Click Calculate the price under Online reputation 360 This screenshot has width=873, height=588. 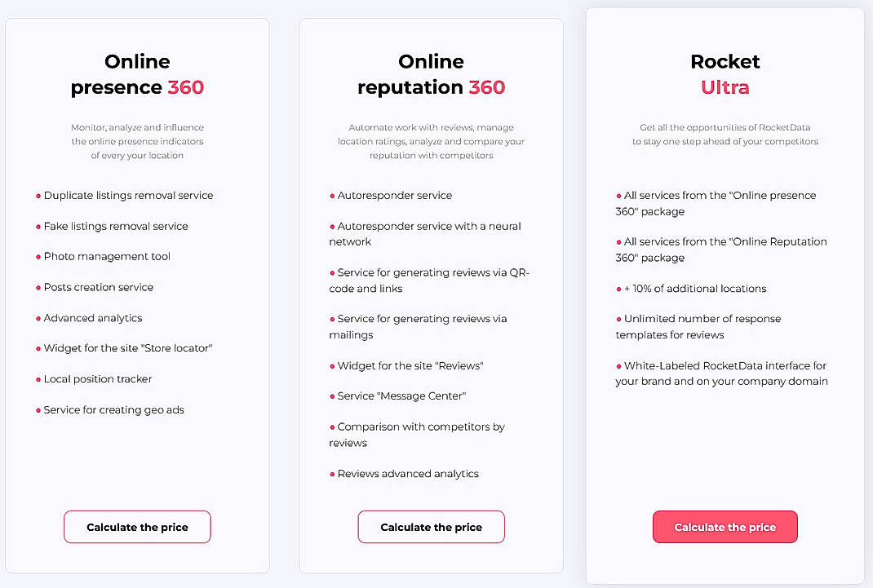pyautogui.click(x=431, y=527)
